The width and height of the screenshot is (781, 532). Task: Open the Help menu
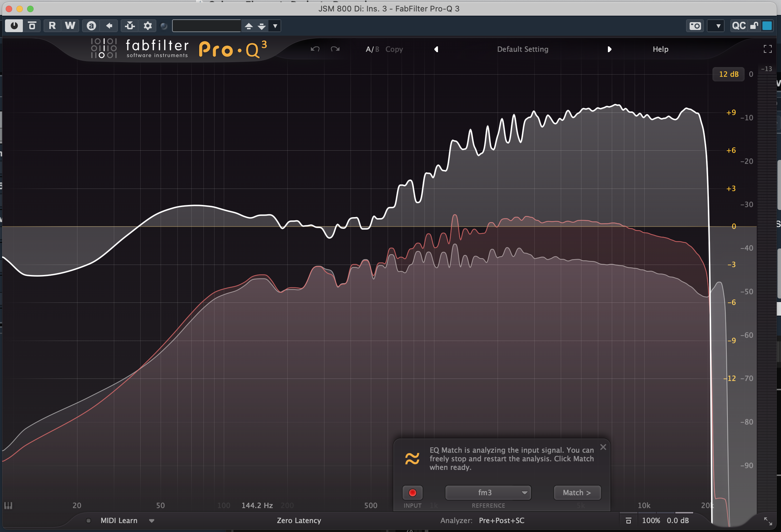(x=660, y=49)
